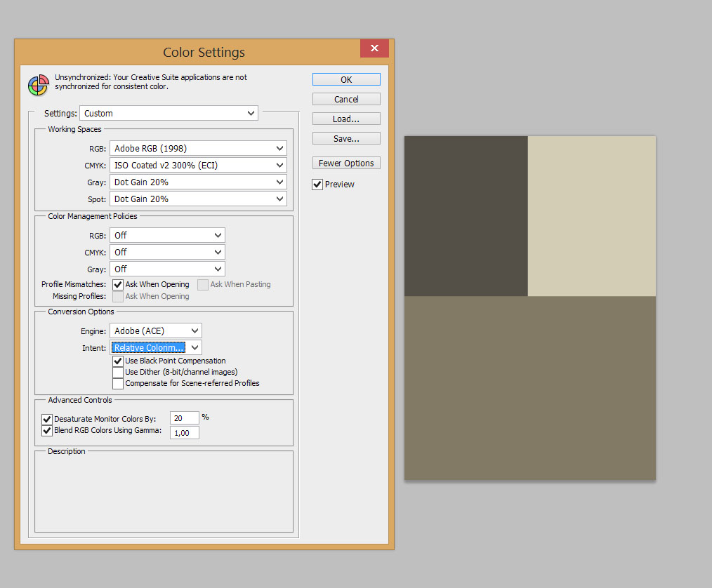Enable Use Dither checkbox
The width and height of the screenshot is (712, 588).
tap(117, 372)
